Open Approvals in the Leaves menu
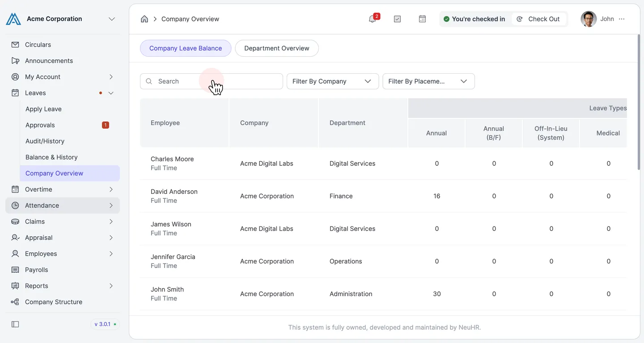Image resolution: width=644 pixels, height=343 pixels. click(70, 125)
